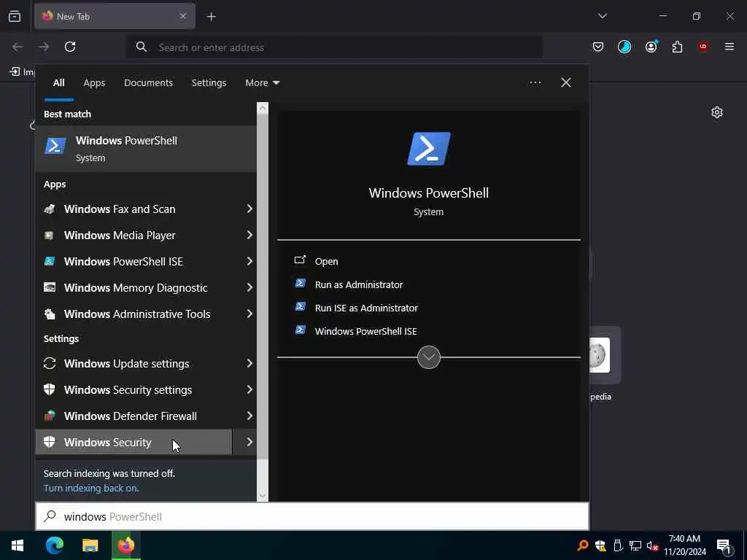The width and height of the screenshot is (747, 560).
Task: Close the New Tab tab
Action: pyautogui.click(x=183, y=16)
